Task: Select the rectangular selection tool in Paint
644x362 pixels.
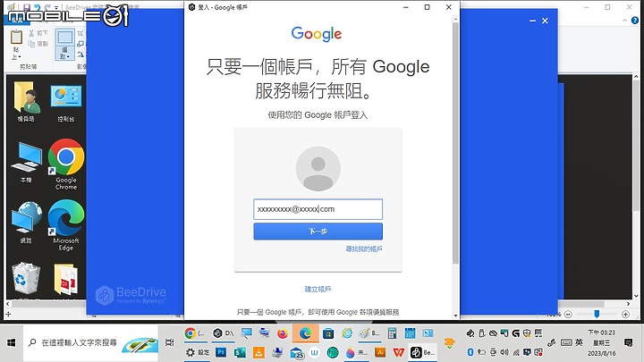Action: coord(65,38)
